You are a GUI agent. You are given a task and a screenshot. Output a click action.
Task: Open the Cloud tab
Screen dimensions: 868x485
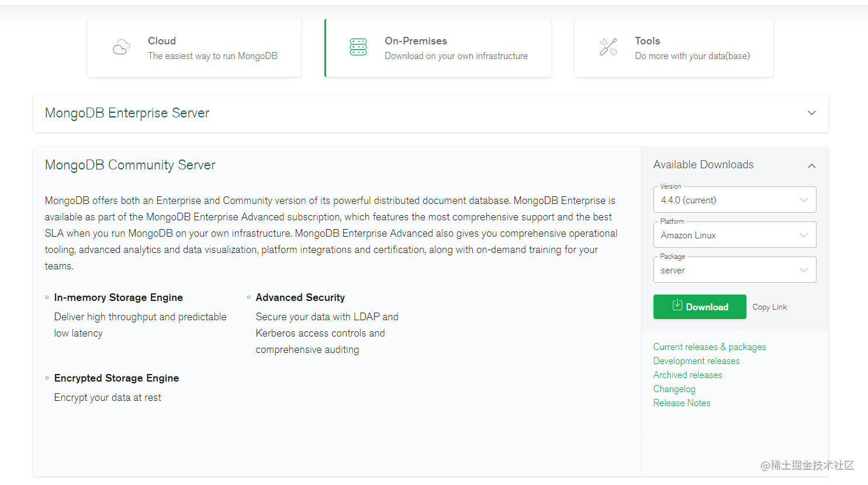(194, 48)
